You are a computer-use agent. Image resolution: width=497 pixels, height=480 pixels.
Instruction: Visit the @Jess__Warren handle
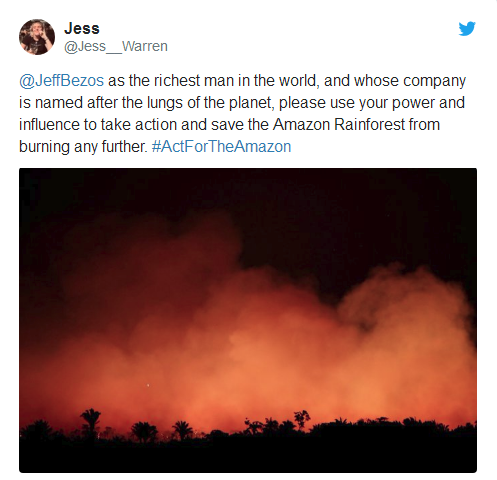116,46
